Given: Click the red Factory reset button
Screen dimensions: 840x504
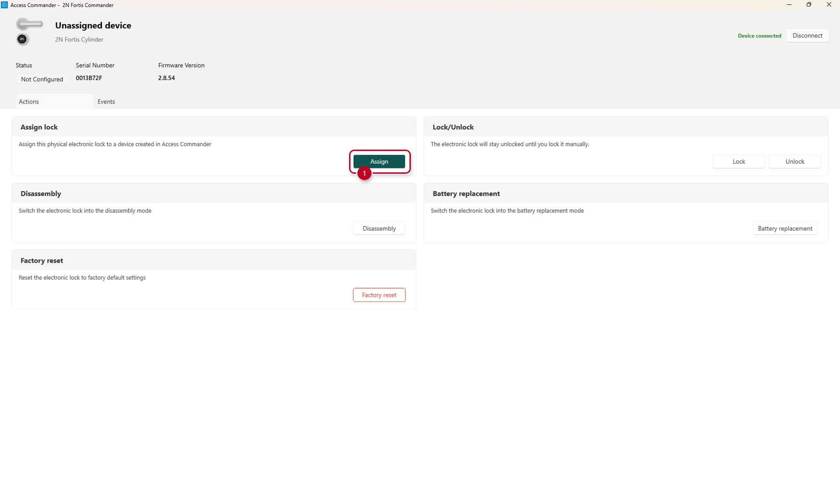Looking at the screenshot, I should coord(379,295).
